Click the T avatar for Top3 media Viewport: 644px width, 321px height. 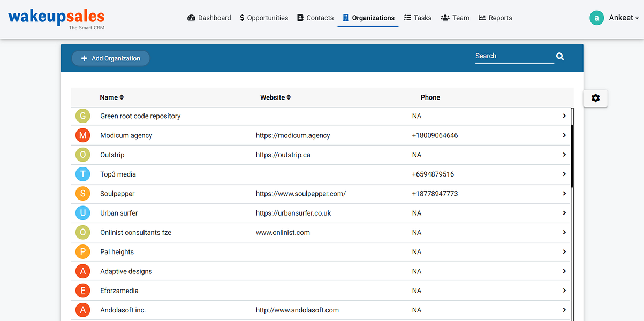point(82,174)
